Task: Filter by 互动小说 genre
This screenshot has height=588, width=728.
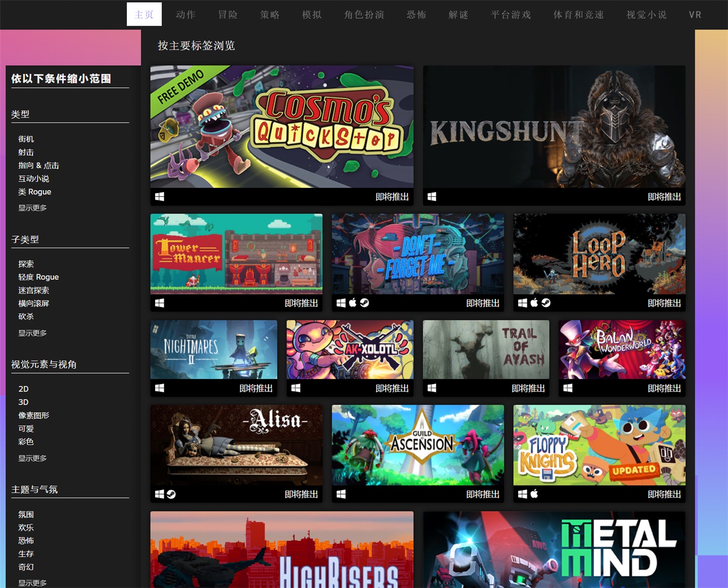Action: tap(34, 178)
